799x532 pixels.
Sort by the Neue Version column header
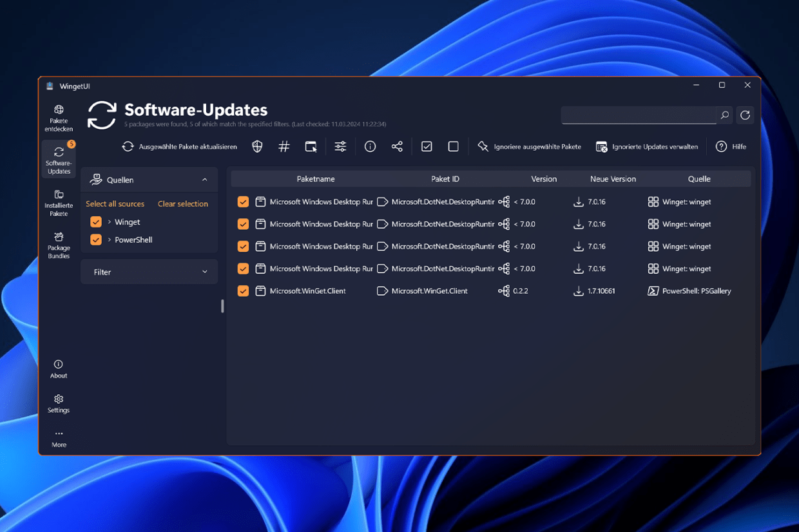click(613, 179)
